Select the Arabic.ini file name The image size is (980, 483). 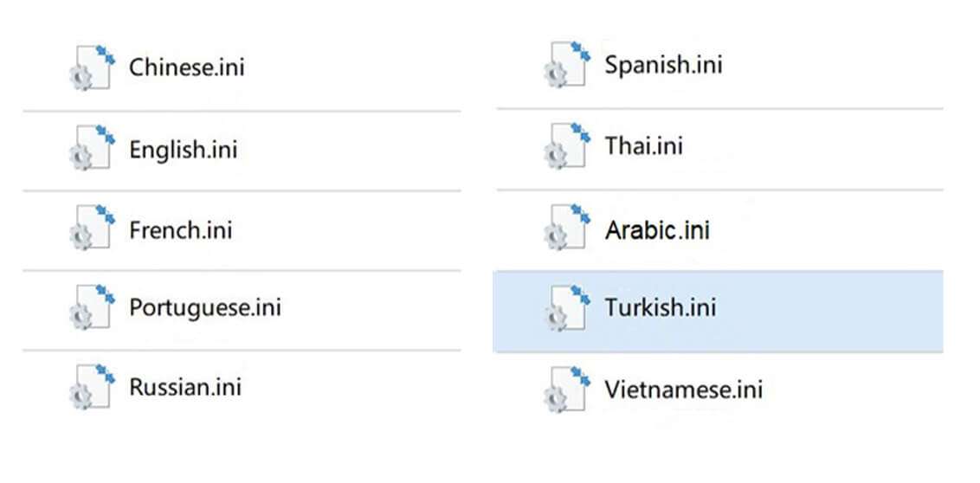coord(657,230)
